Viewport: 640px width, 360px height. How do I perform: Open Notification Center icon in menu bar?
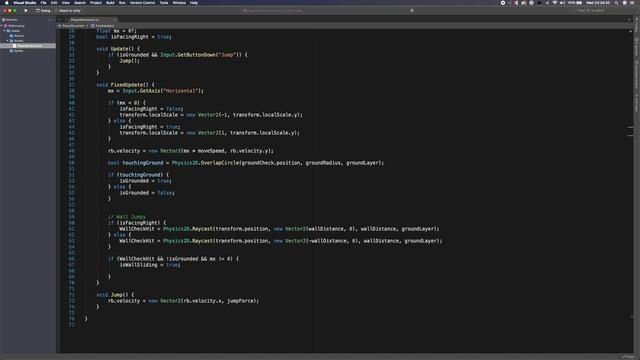click(x=632, y=2)
